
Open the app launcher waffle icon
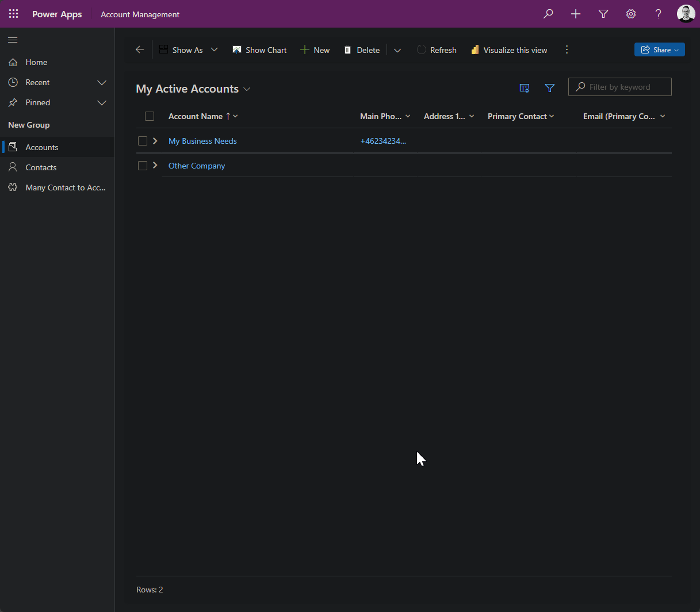[13, 14]
